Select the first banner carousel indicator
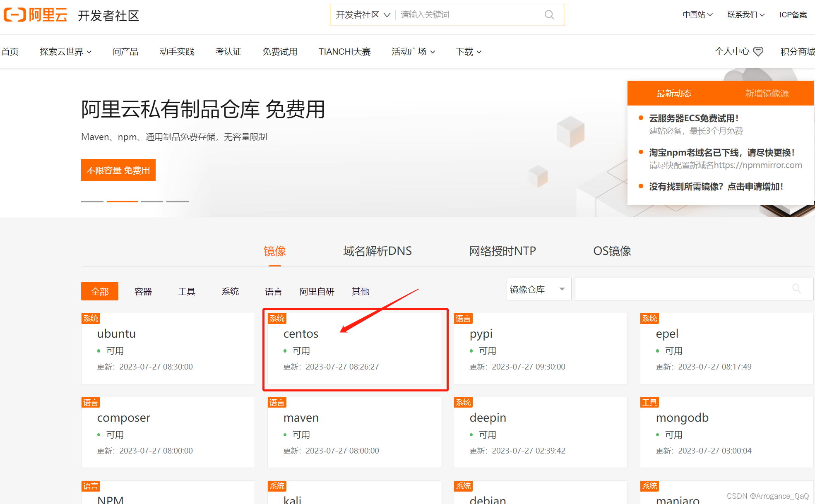This screenshot has height=504, width=815. pyautogui.click(x=92, y=202)
